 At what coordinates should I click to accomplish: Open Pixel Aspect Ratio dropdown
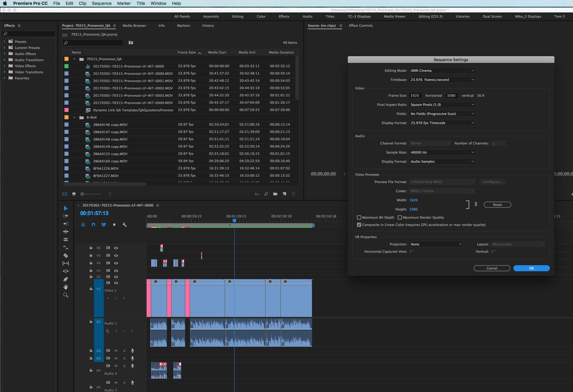pos(442,105)
